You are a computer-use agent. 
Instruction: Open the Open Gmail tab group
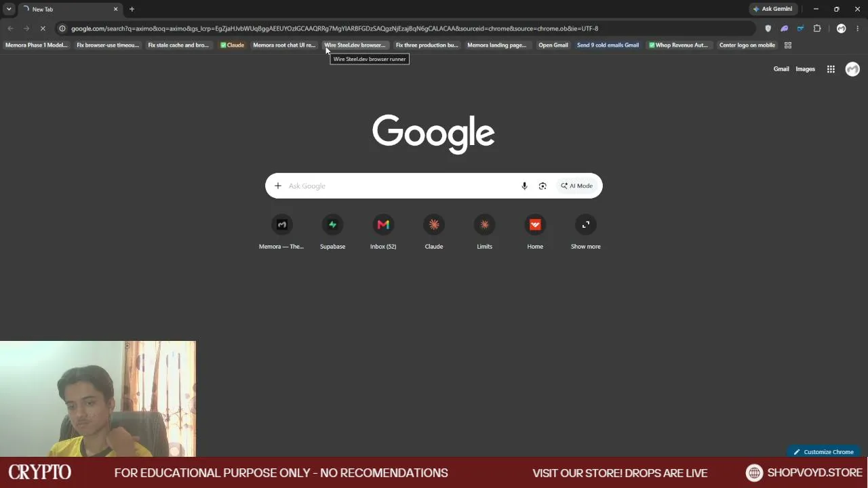pos(553,45)
